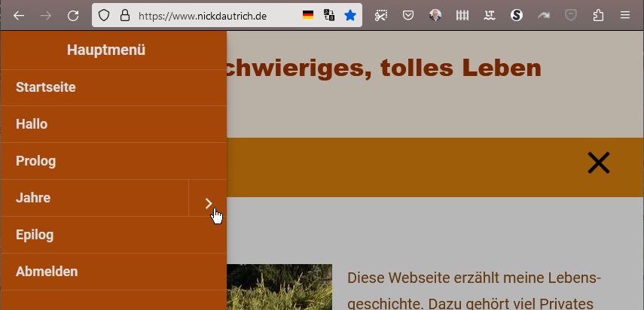Open the Jahre menu item
This screenshot has width=644, height=310.
click(x=94, y=198)
